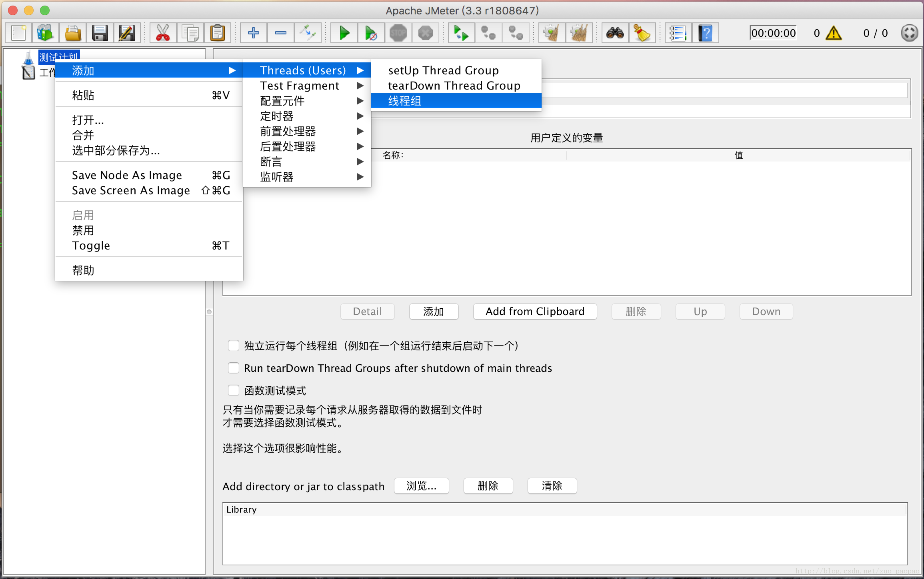Click the 值 column header
This screenshot has height=579, width=924.
[x=738, y=155]
